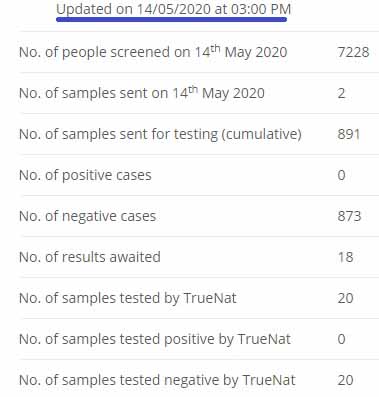The height and width of the screenshot is (397, 379).
Task: Select the 'No. of results awaited' label
Action: [90, 257]
